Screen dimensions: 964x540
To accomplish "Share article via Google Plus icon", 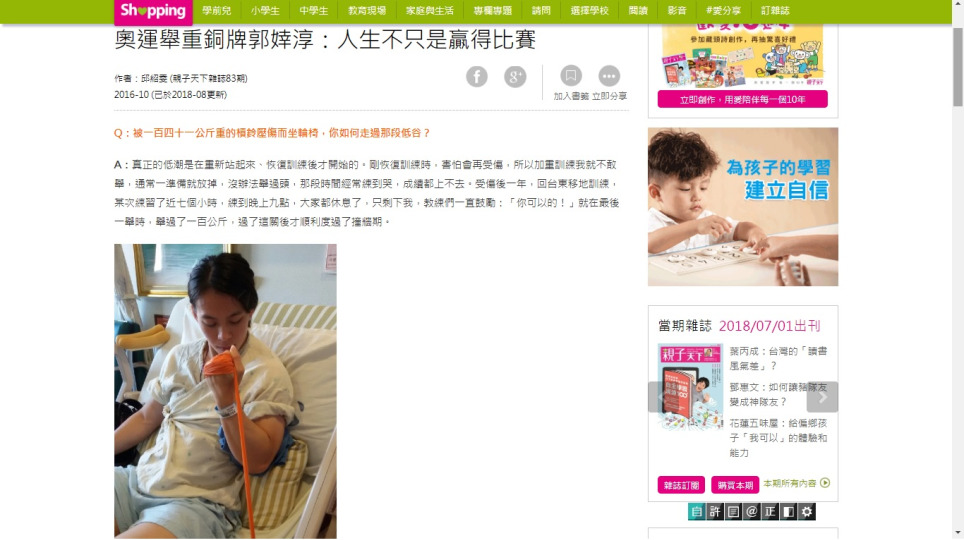I will coord(515,77).
